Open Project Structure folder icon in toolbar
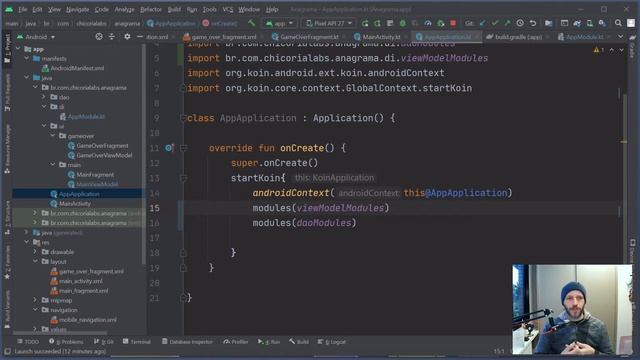This screenshot has width=640, height=360. pos(549,23)
